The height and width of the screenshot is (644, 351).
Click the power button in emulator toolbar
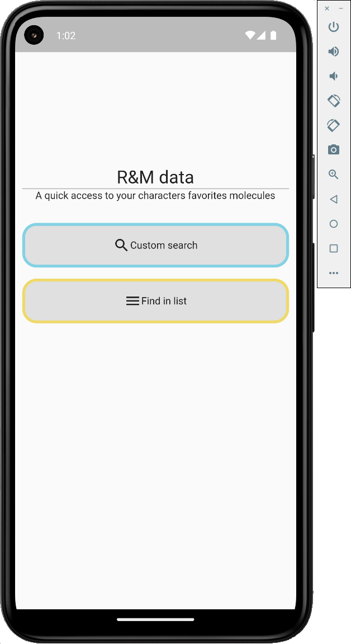(334, 27)
